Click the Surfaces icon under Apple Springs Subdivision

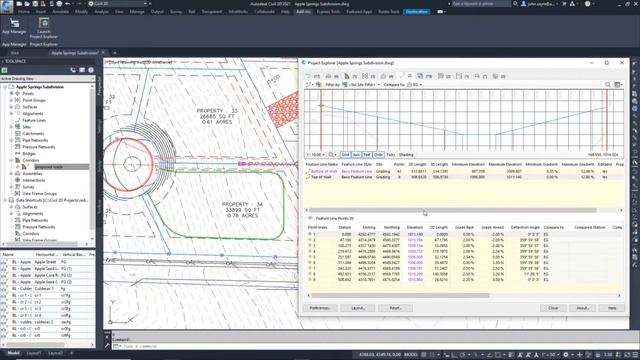(18, 107)
